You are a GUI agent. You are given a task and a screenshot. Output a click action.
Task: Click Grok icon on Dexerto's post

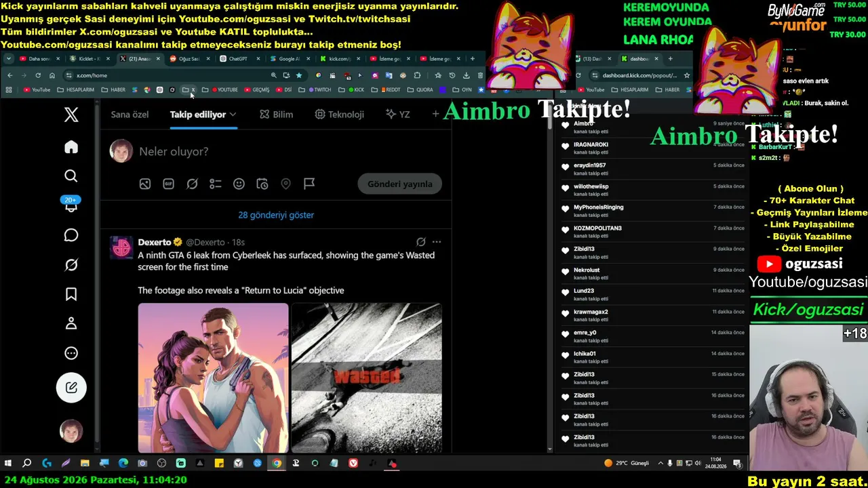click(x=421, y=242)
